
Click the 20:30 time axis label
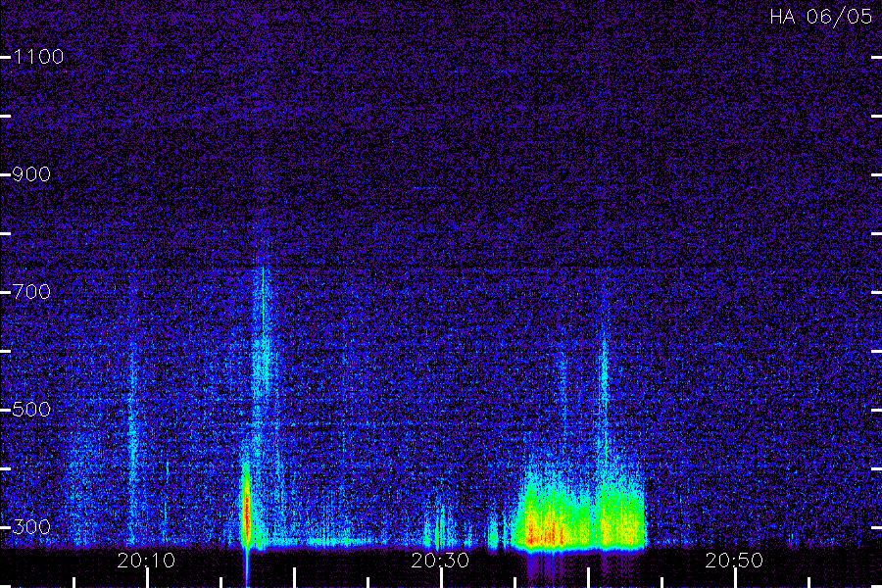(x=440, y=561)
